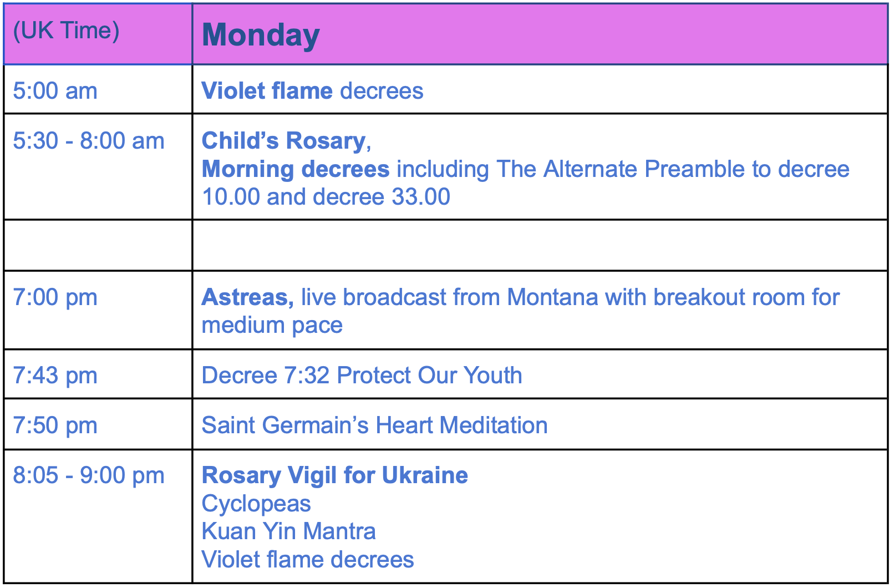Select the (UK Time) header cell
Screen dimensions: 894x588
[x=98, y=34]
